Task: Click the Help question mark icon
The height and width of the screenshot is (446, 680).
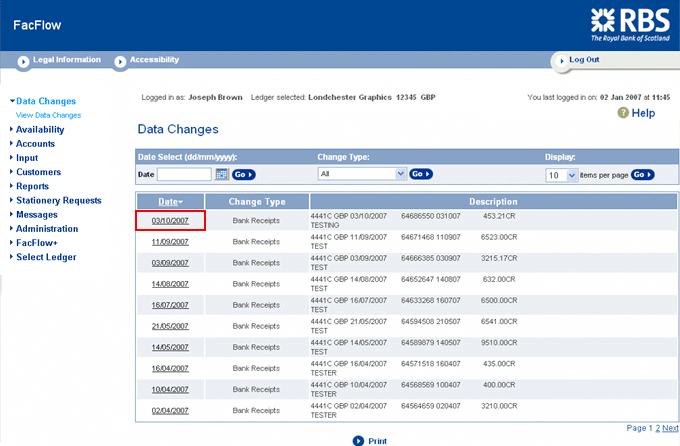Action: [623, 113]
